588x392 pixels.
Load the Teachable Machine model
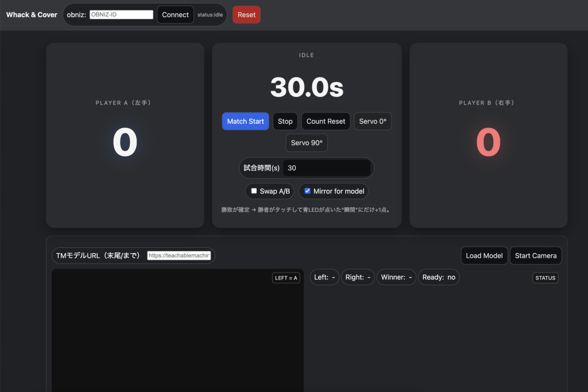(x=484, y=255)
